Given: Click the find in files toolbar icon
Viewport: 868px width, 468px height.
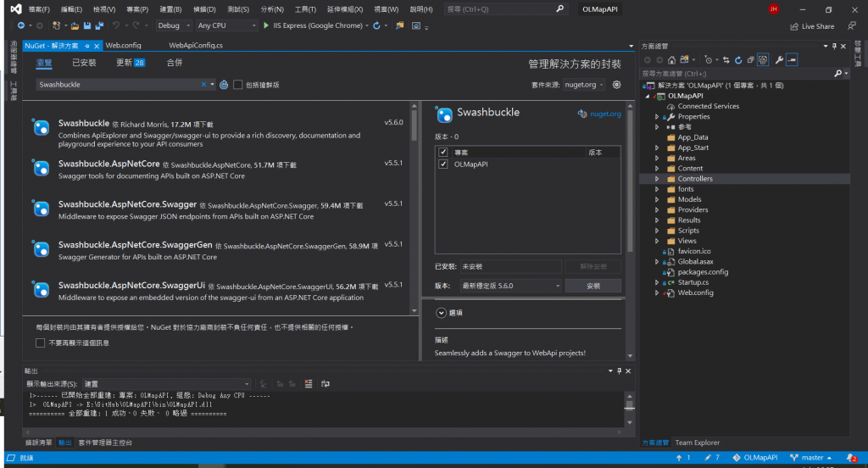Looking at the screenshot, I should tap(400, 25).
